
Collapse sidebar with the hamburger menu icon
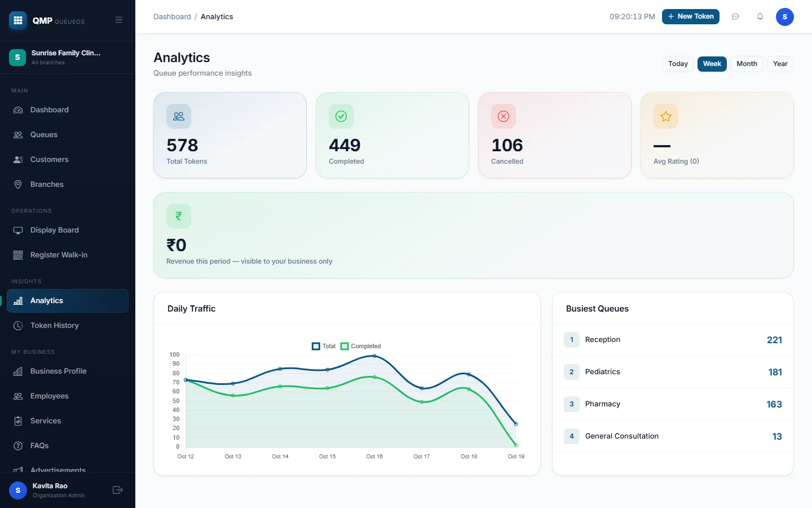point(119,20)
